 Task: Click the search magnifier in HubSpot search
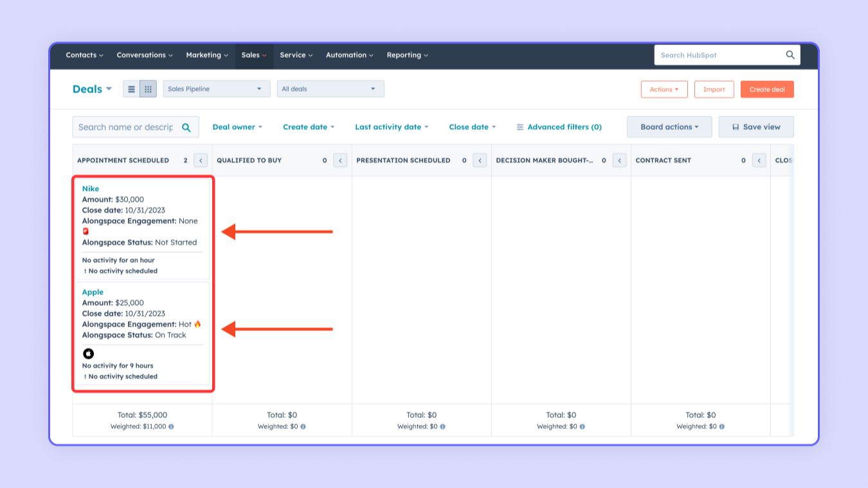coord(790,55)
